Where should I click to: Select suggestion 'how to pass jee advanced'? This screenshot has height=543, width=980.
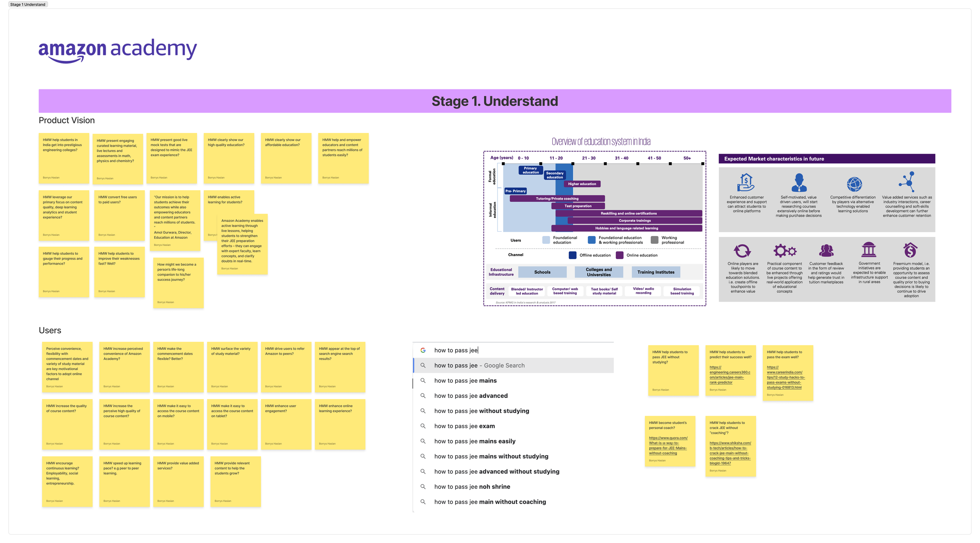click(514, 396)
